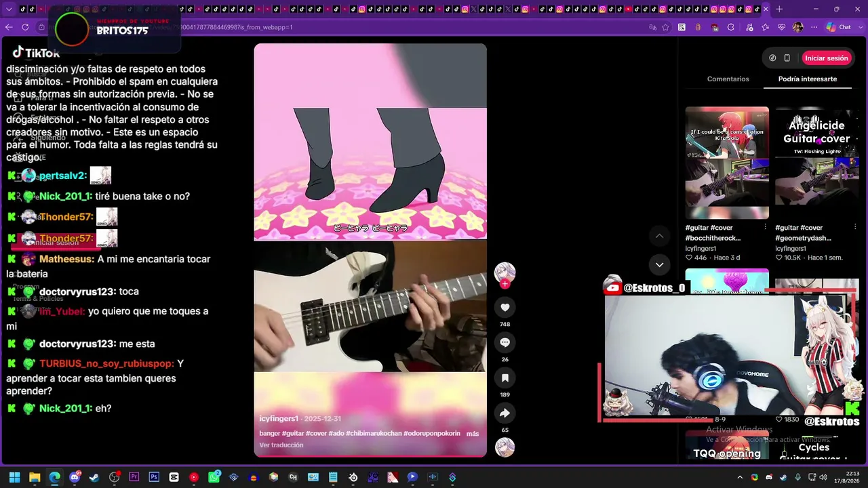Open the browser favorites list icon
868x488 pixels.
pyautogui.click(x=765, y=27)
